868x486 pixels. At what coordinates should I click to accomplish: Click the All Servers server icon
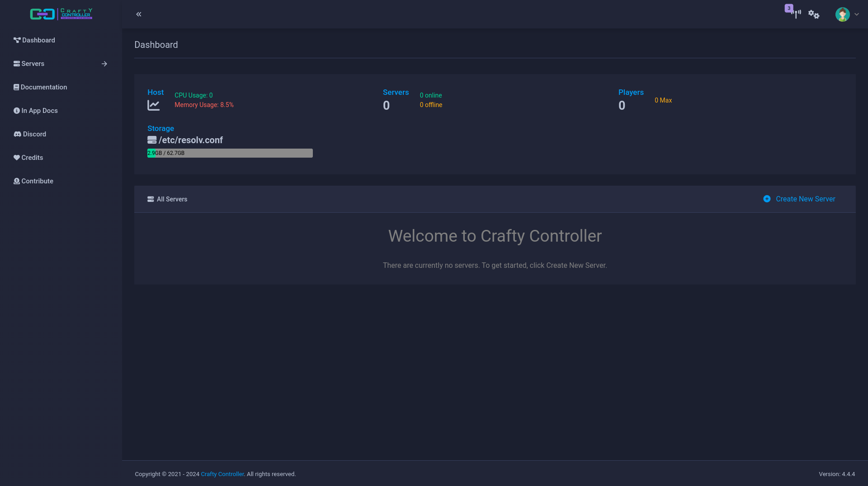click(x=151, y=199)
